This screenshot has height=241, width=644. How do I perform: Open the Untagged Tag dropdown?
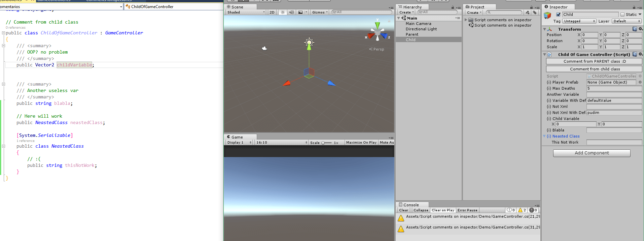(579, 21)
